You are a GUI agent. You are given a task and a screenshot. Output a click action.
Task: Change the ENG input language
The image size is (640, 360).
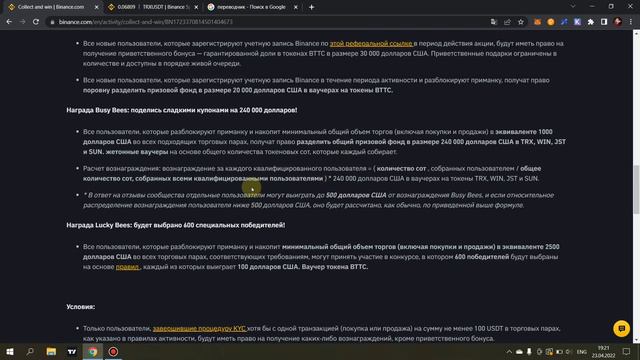(582, 352)
